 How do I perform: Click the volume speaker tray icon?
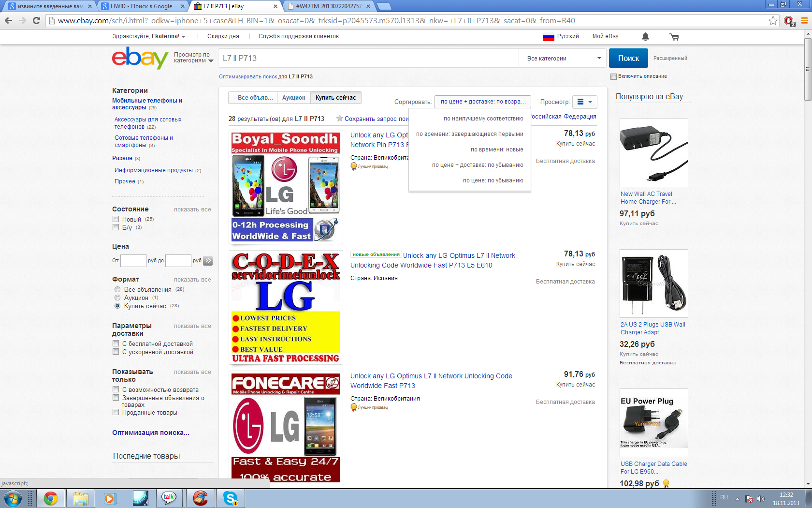point(760,498)
